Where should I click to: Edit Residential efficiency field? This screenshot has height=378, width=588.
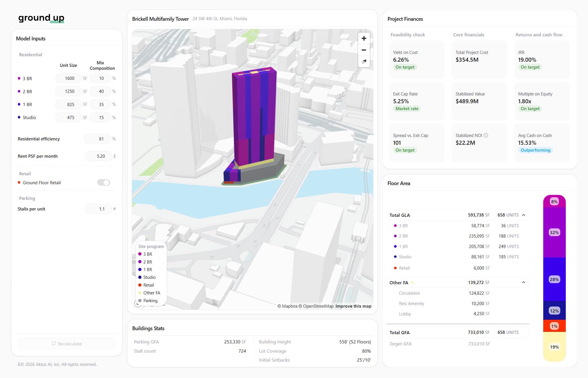pyautogui.click(x=98, y=139)
